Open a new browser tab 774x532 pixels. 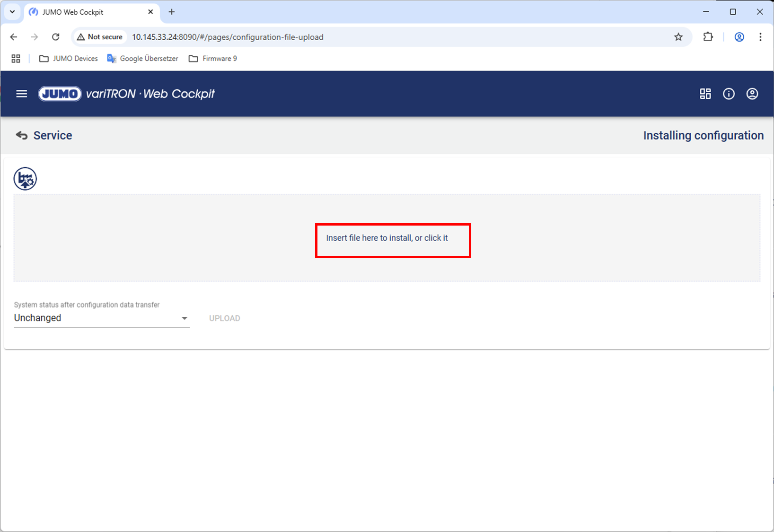(172, 12)
